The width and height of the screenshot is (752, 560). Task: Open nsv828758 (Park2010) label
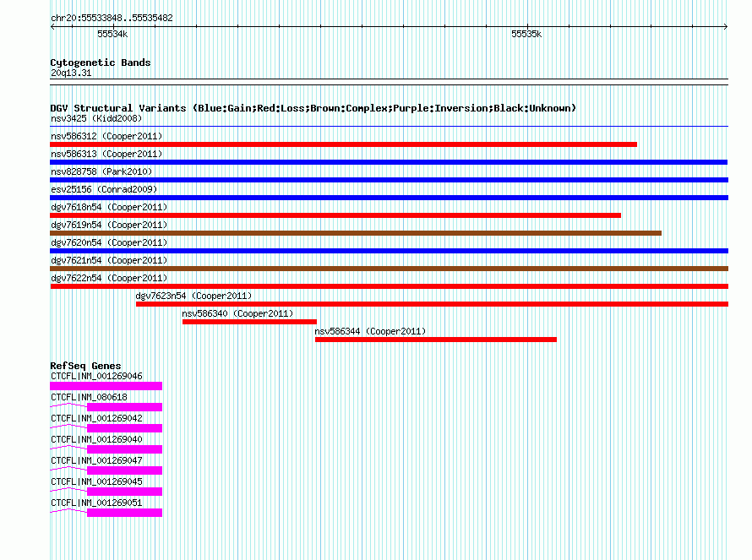tap(101, 171)
